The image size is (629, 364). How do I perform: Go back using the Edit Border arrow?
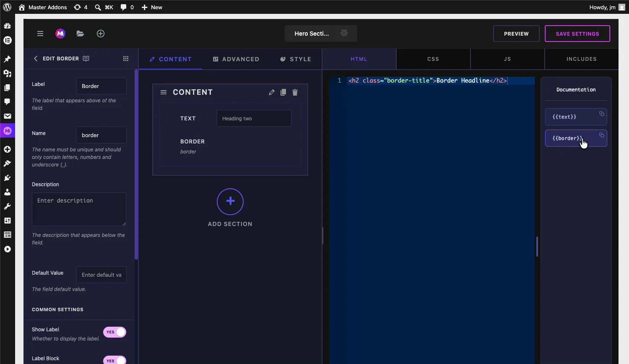click(36, 59)
